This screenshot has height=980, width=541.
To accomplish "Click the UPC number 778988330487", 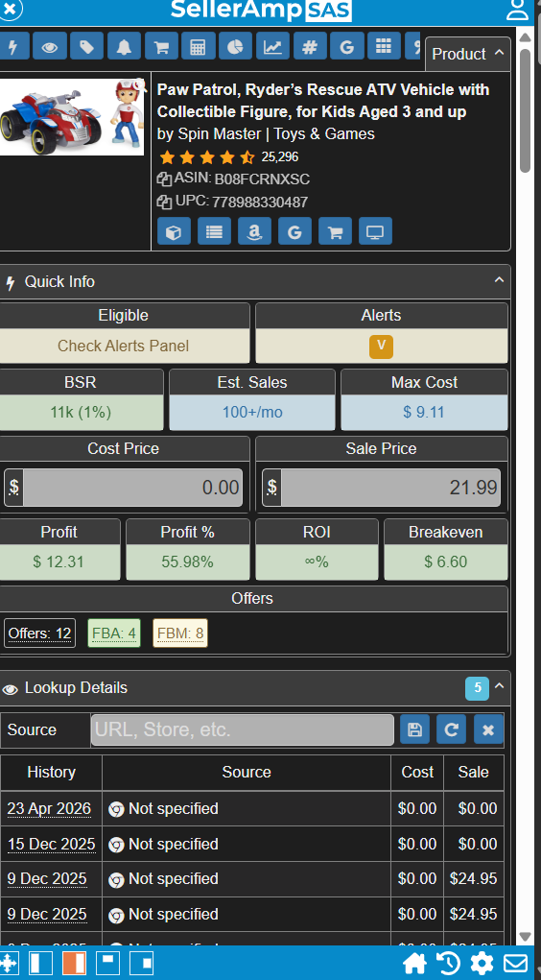I will tap(260, 203).
